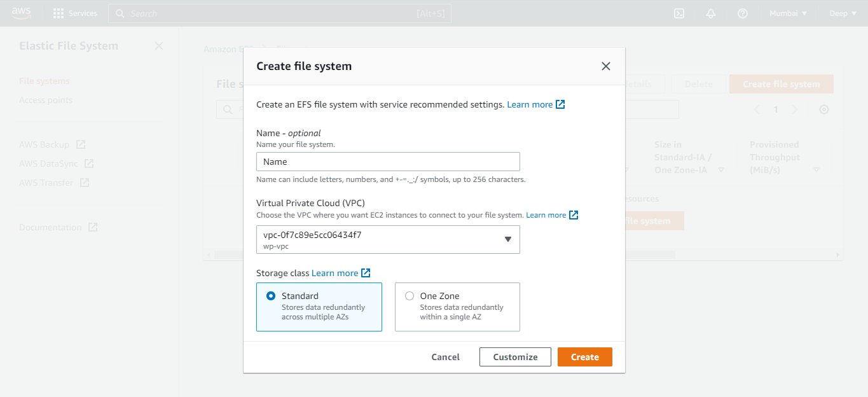Open the notifications bell icon
This screenshot has height=397, width=868.
[x=710, y=13]
